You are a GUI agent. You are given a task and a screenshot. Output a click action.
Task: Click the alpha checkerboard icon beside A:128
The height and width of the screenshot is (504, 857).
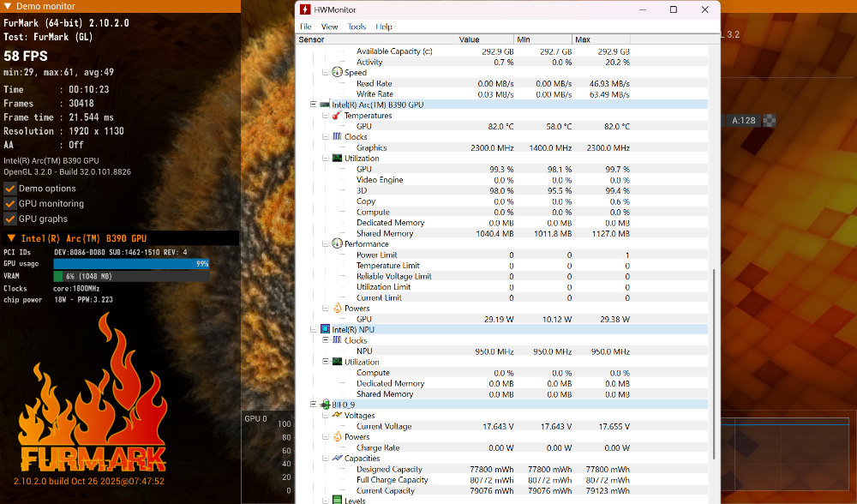(769, 120)
